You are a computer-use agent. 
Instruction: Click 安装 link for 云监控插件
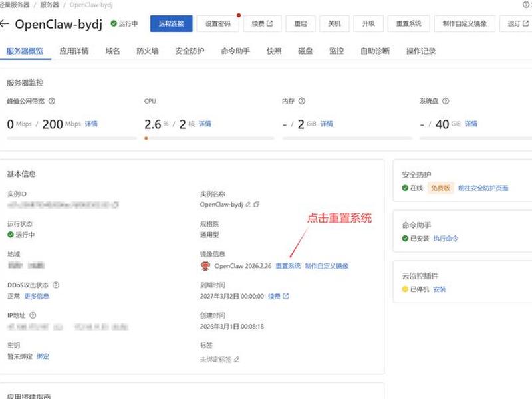pos(440,289)
